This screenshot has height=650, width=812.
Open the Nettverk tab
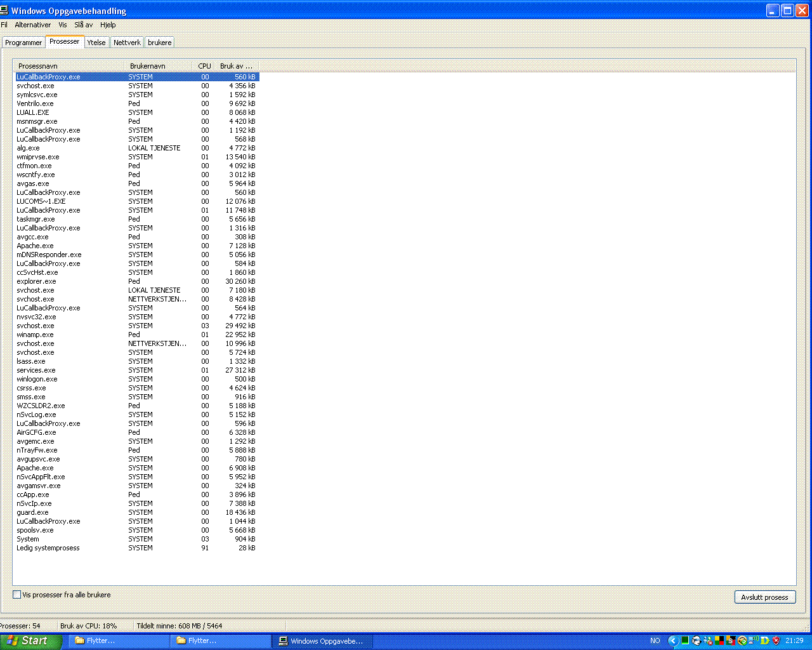[127, 43]
